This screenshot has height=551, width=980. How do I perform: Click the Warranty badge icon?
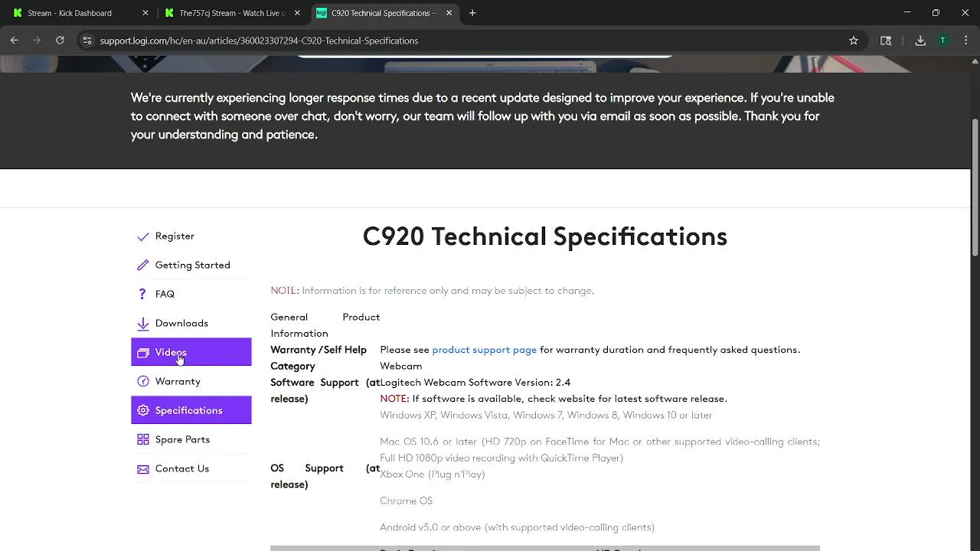143,382
